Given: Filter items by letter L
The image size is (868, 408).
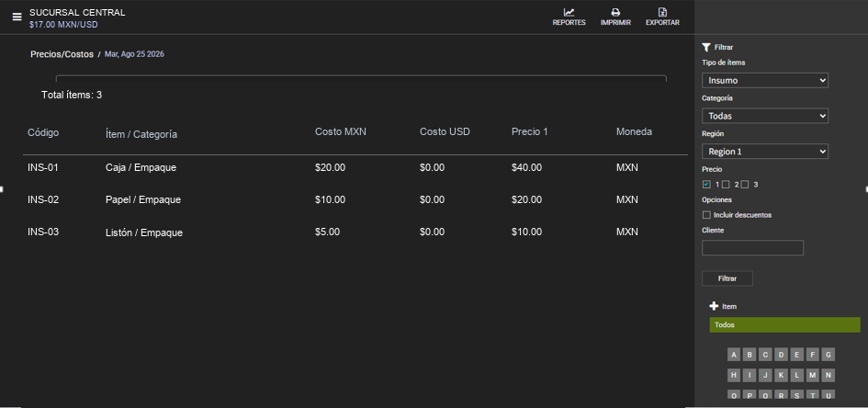Looking at the screenshot, I should coord(797,375).
